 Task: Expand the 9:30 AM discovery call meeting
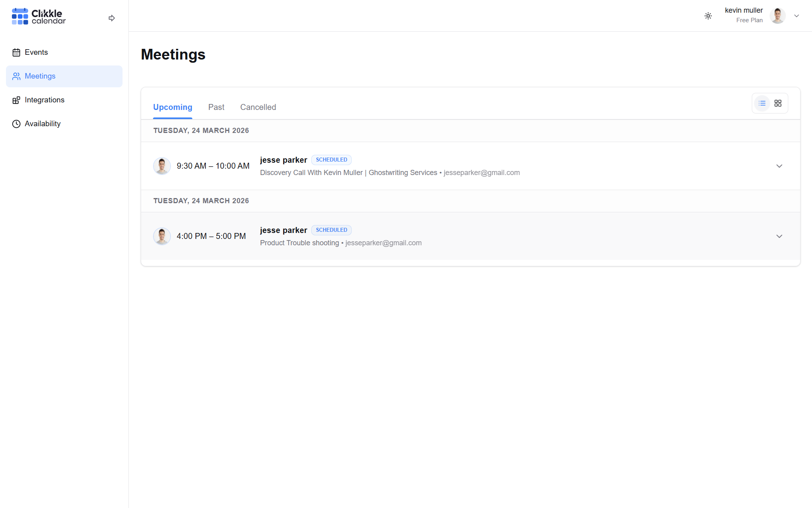pos(779,166)
